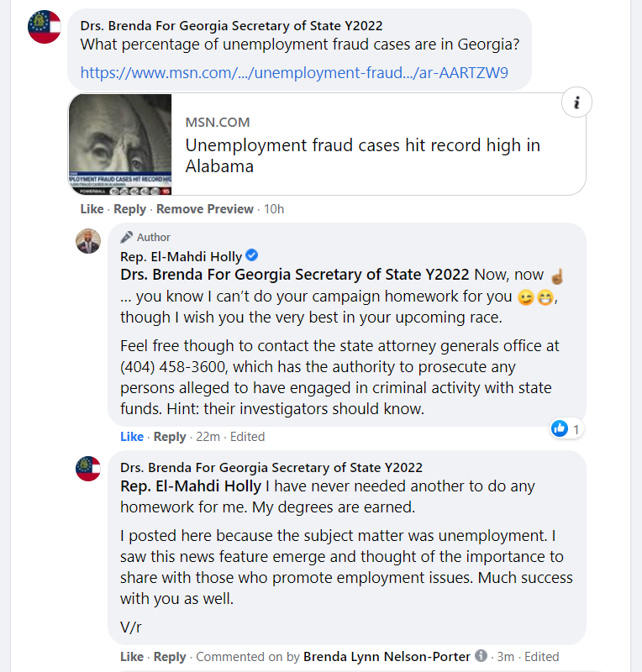Click the link preview info icon
Image resolution: width=642 pixels, height=672 pixels.
pyautogui.click(x=576, y=102)
